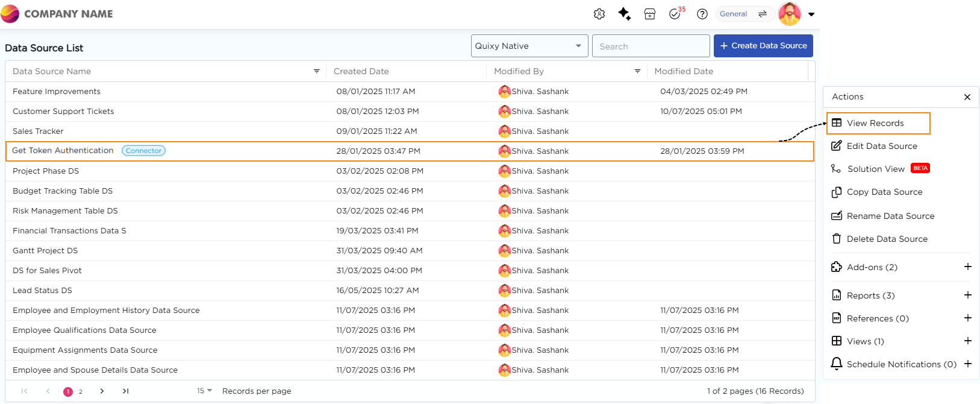Viewport: 980px width, 404px height.
Task: Go to page 2 of the list
Action: (x=81, y=391)
